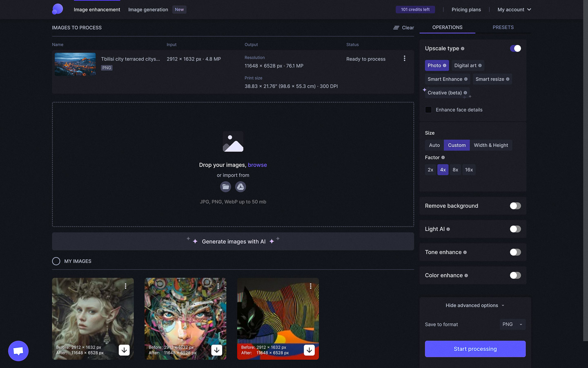Image resolution: width=588 pixels, height=368 pixels.
Task: Click info icon next to Color enhance
Action: point(466,276)
